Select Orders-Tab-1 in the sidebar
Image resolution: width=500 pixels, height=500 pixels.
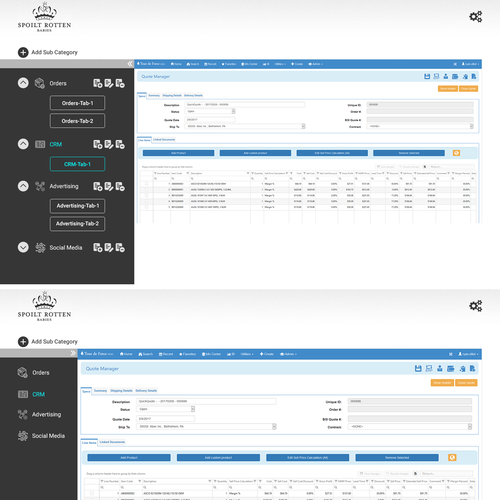(77, 103)
